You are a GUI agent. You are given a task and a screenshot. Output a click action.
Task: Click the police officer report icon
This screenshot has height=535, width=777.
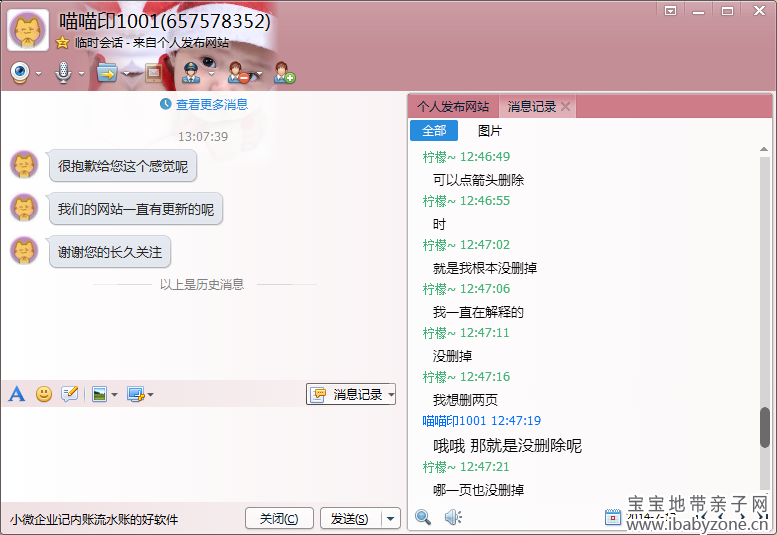click(x=191, y=73)
